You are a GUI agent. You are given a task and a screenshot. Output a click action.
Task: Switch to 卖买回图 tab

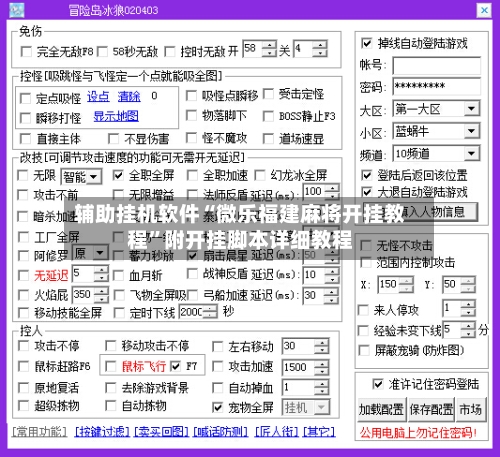(161, 432)
